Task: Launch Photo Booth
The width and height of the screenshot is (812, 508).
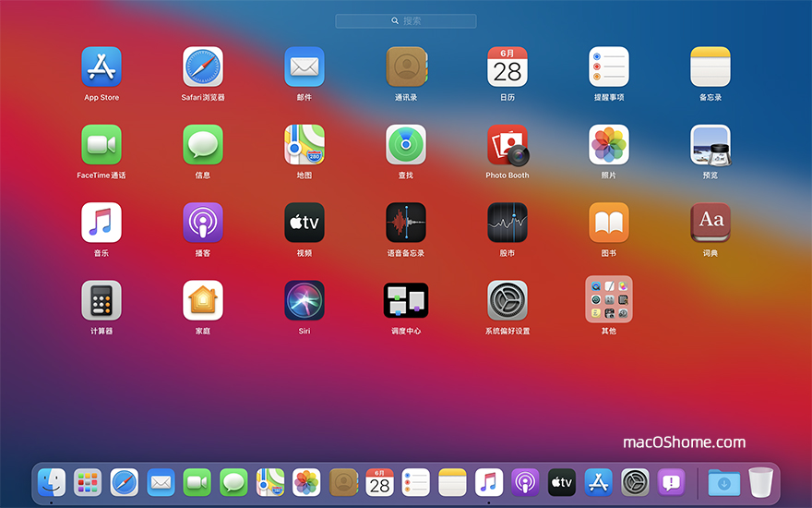Action: coord(507,145)
